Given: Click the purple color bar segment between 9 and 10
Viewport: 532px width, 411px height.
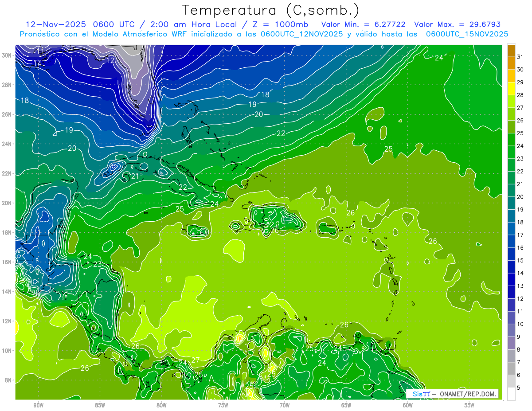Looking at the screenshot, I should pos(511,330).
